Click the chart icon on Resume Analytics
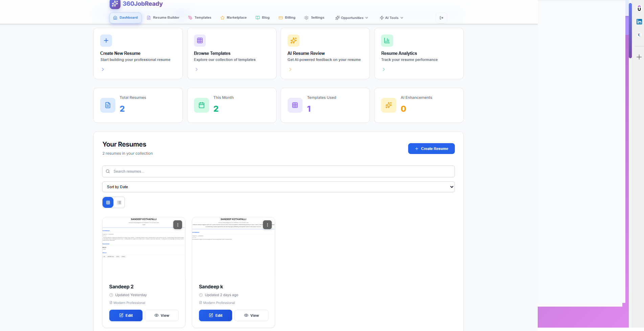644x331 pixels. click(387, 41)
